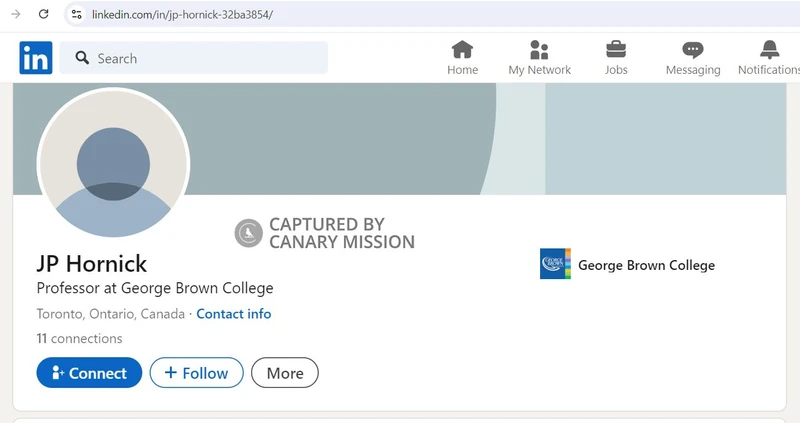Image resolution: width=800 pixels, height=423 pixels.
Task: Select the linkedin.com URL in the address bar
Action: tap(182, 15)
